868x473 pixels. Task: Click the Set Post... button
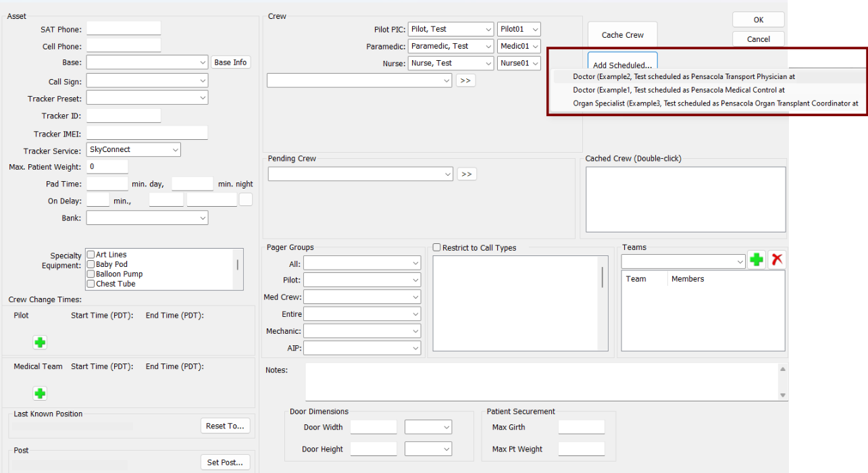tap(226, 462)
